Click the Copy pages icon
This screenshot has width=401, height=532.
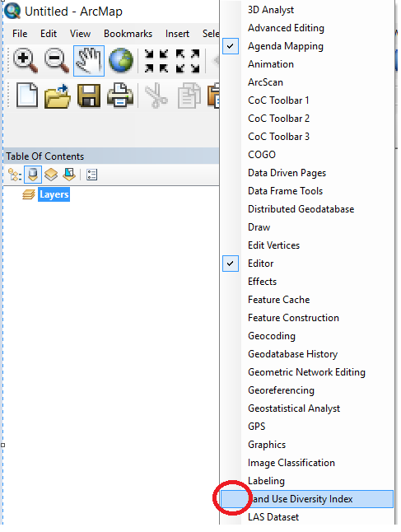pyautogui.click(x=189, y=96)
